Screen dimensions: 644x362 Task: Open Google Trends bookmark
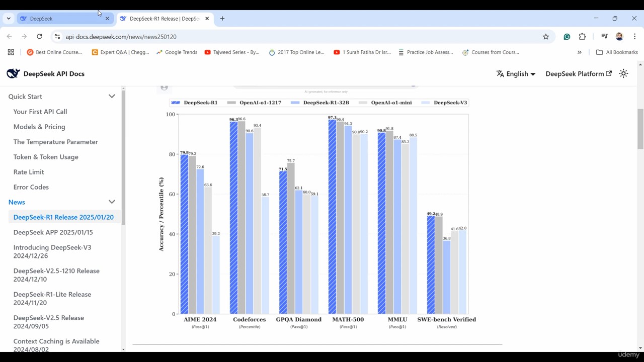pos(177,52)
